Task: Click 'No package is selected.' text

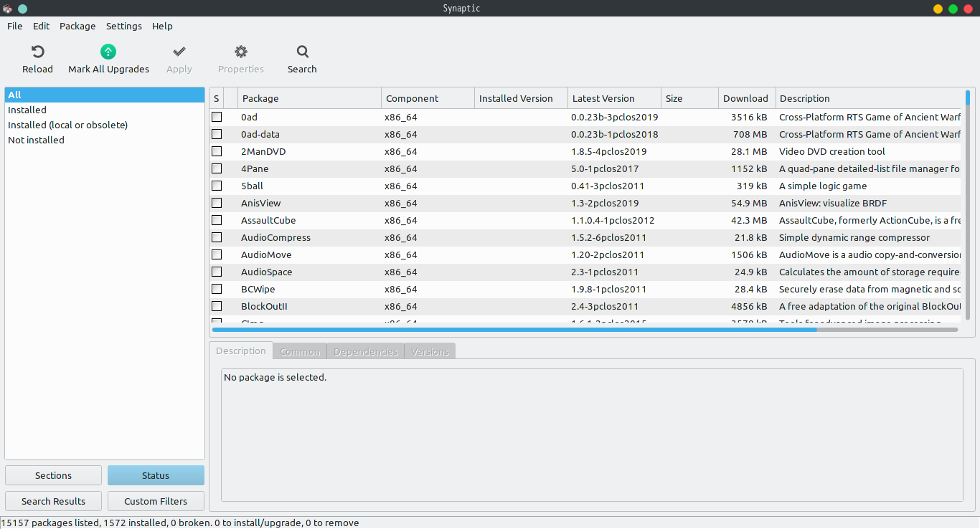Action: coord(275,377)
